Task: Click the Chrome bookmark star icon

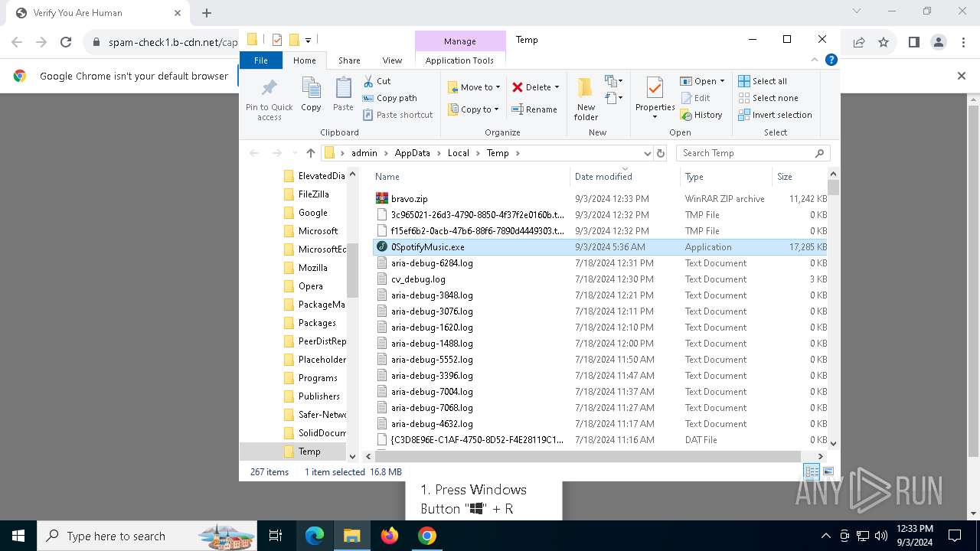Action: [884, 43]
